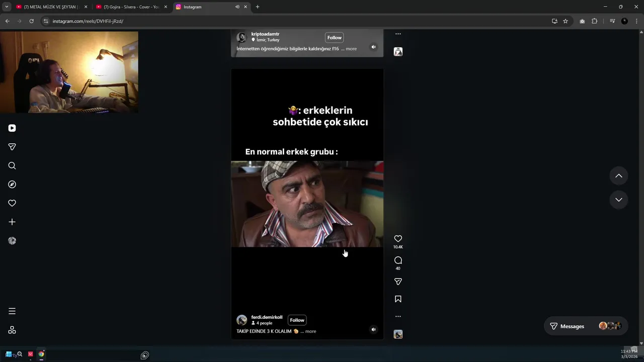This screenshot has height=362, width=644.
Task: Open kriptoadamtr profile picture
Action: click(x=242, y=38)
